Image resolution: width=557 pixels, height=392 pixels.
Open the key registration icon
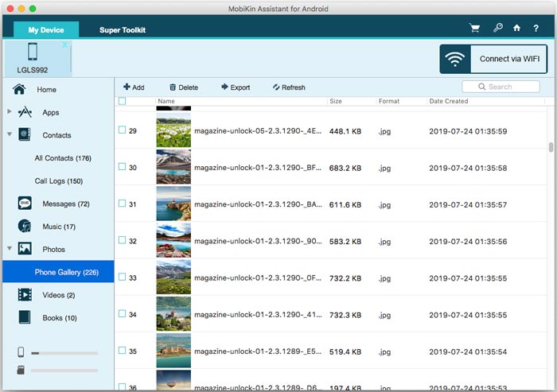pos(498,28)
